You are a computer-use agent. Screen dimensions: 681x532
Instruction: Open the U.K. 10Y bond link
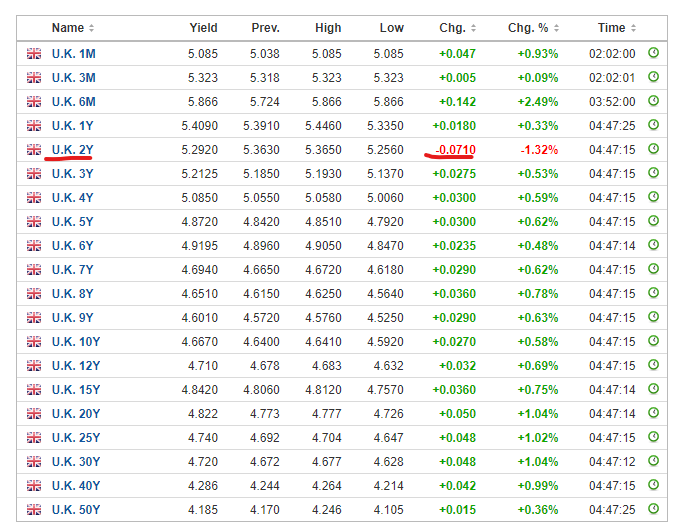point(76,342)
